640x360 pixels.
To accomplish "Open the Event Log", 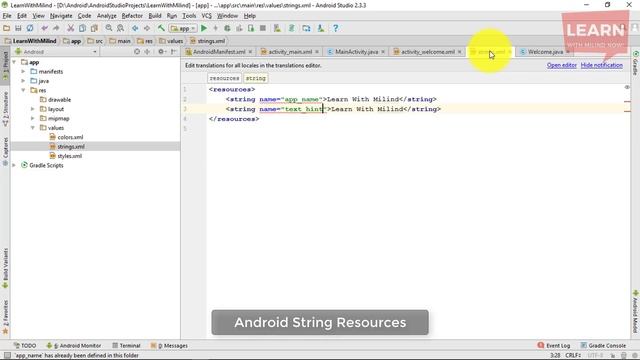I will 554,346.
